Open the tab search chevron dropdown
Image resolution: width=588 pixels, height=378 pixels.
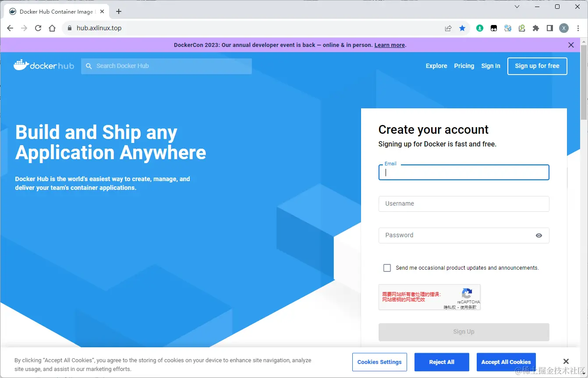click(x=517, y=7)
